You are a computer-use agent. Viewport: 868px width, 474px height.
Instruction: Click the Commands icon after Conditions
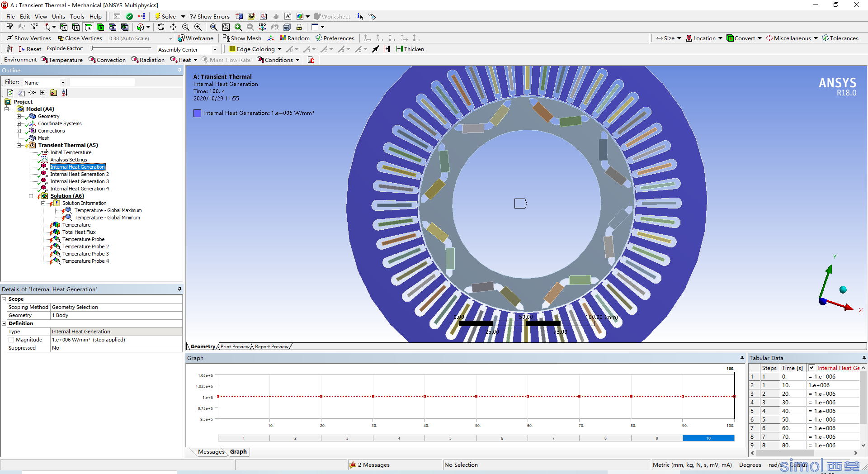(311, 60)
